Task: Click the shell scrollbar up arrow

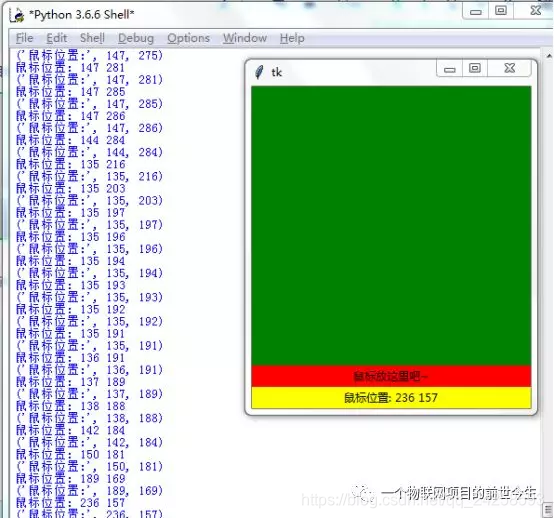Action: coord(549,56)
